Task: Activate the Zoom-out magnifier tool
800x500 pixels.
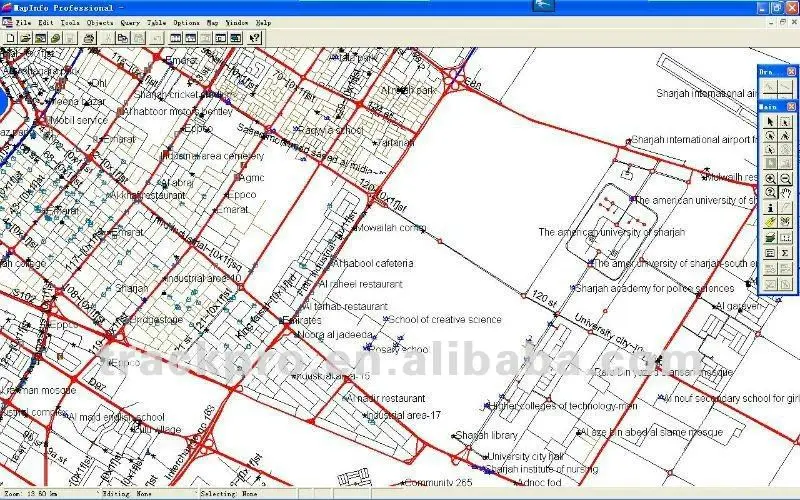Action: click(x=785, y=179)
